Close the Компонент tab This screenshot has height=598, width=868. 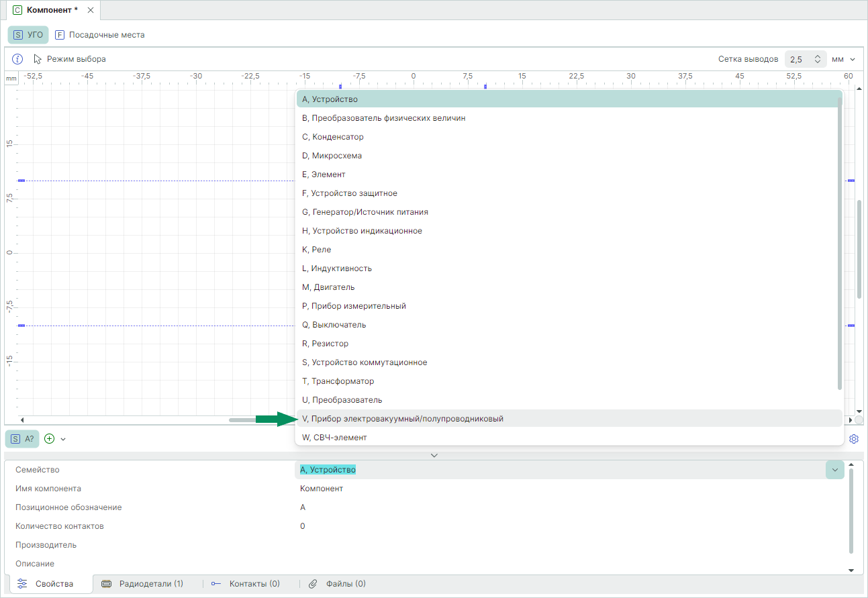point(91,10)
